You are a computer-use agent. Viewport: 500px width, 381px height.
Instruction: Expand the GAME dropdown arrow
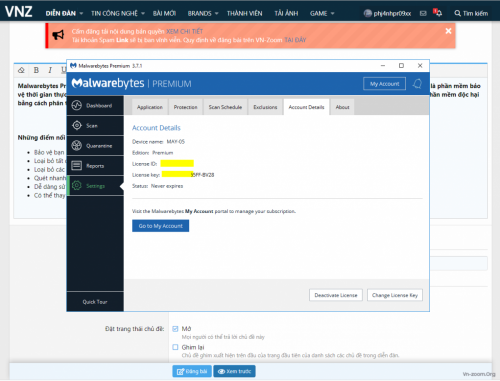(332, 13)
